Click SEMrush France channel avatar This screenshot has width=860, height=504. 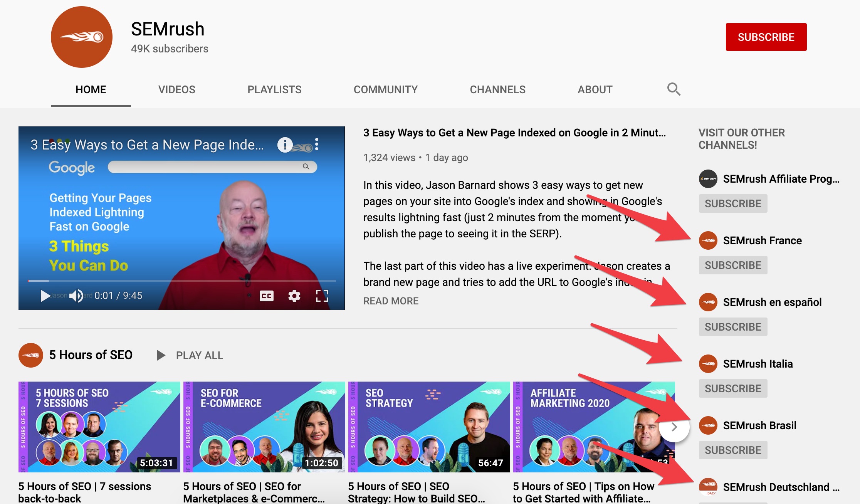point(708,240)
